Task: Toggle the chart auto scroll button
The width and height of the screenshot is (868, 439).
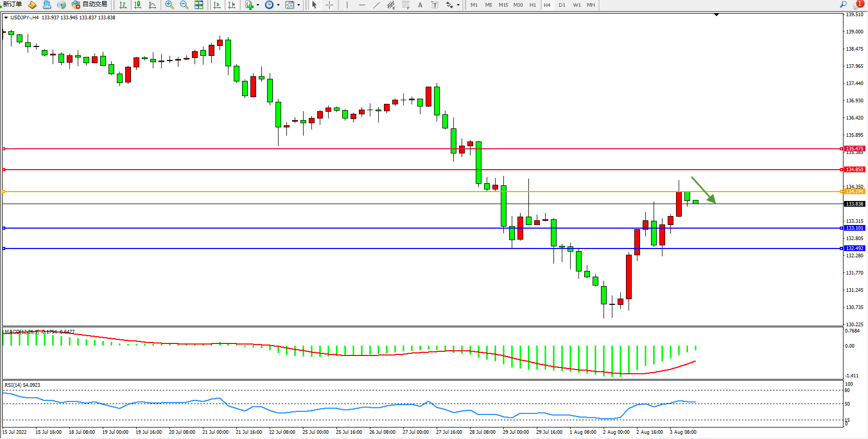Action: point(217,5)
